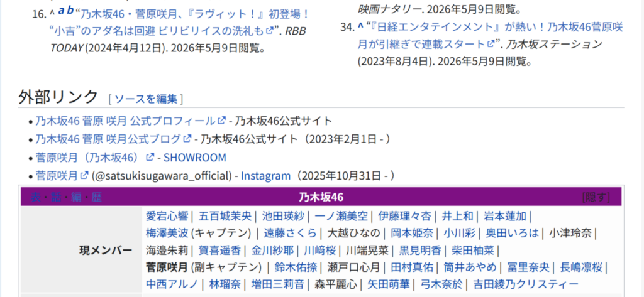
Task: Open member page 矢田萌華
Action: [x=389, y=284]
